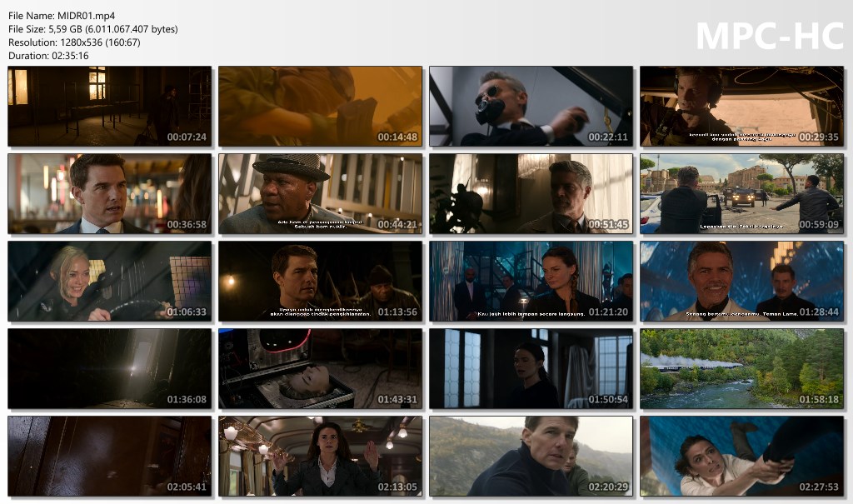853x504 pixels.
Task: Open the thumbnail at 00:29:35
Action: (742, 106)
